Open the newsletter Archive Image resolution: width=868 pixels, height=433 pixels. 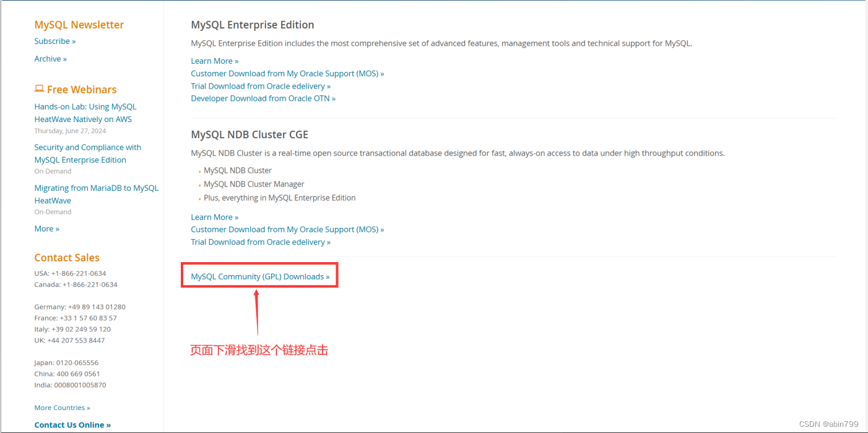click(50, 58)
